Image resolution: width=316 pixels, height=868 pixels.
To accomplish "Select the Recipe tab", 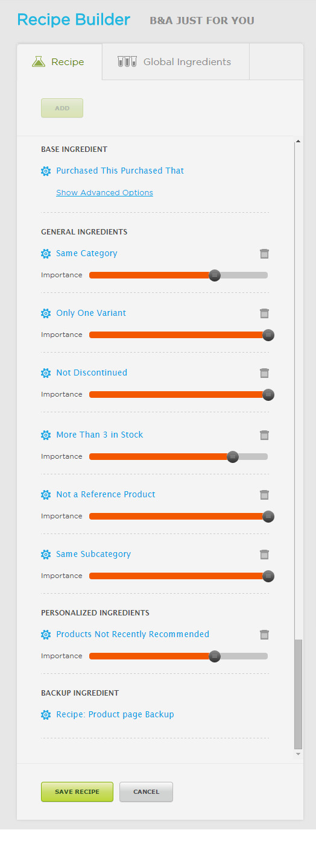I will 59,61.
